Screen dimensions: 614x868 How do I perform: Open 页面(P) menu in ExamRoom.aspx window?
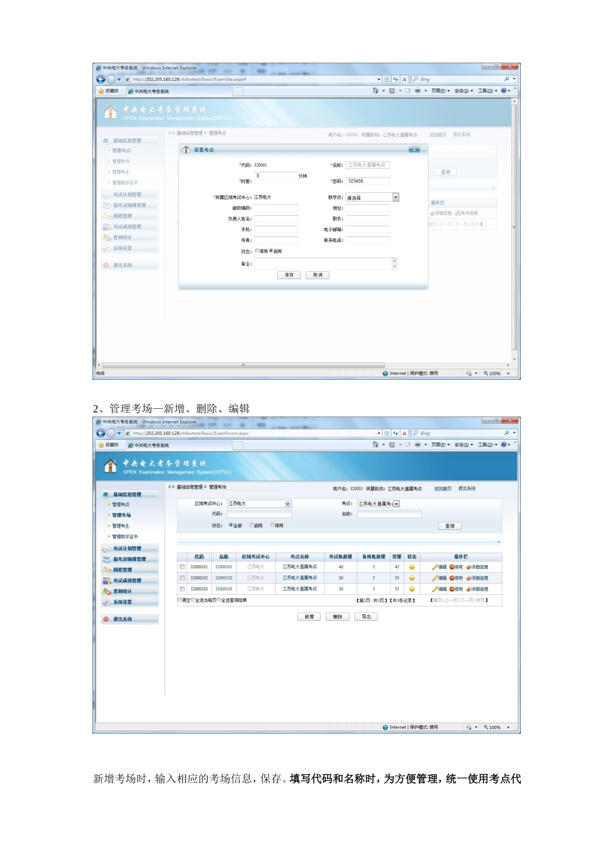pos(441,445)
